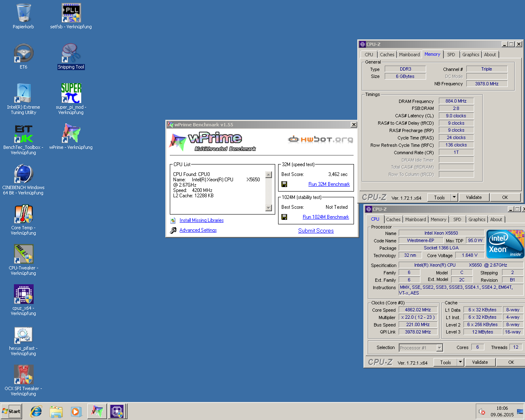Open the OCX SPI Tweaker shortcut
Screen dimensions: 525x420
click(23, 374)
